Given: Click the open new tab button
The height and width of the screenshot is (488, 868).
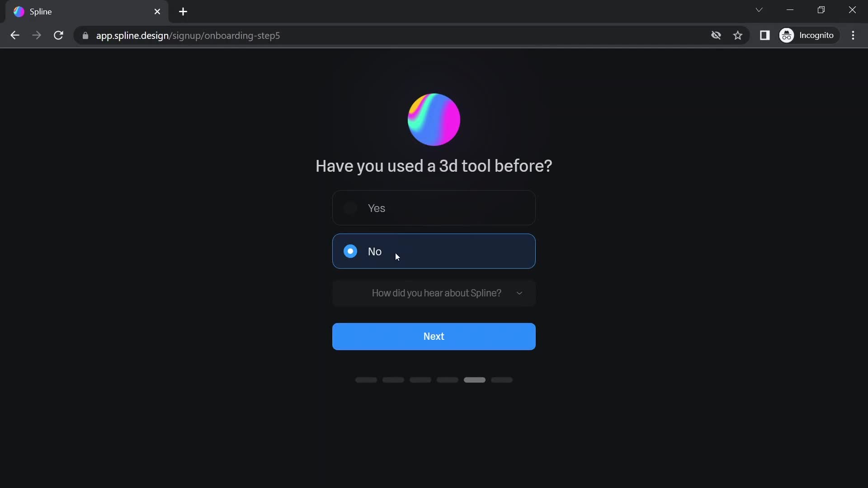Looking at the screenshot, I should click(183, 11).
